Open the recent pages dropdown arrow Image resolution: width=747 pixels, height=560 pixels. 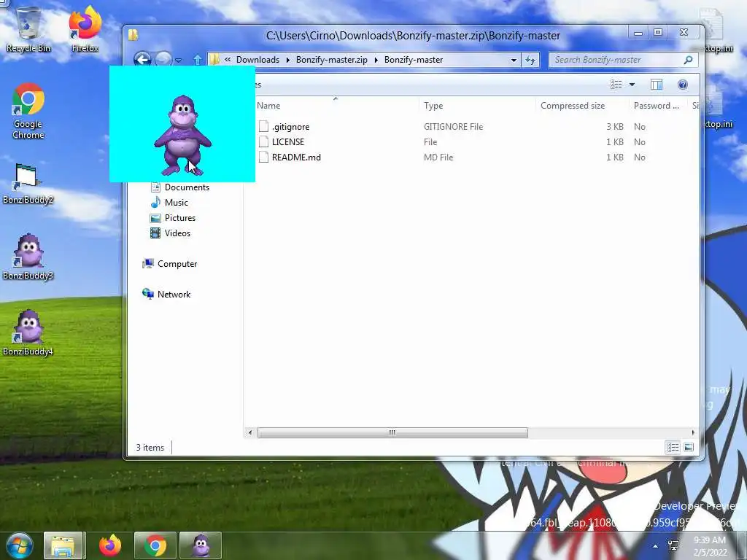[178, 61]
